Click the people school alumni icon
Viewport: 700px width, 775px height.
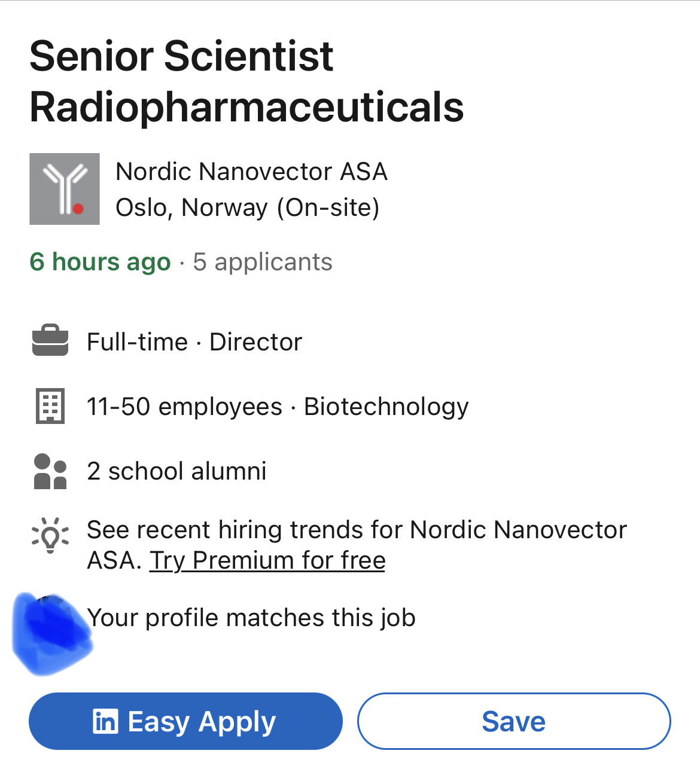(x=50, y=471)
